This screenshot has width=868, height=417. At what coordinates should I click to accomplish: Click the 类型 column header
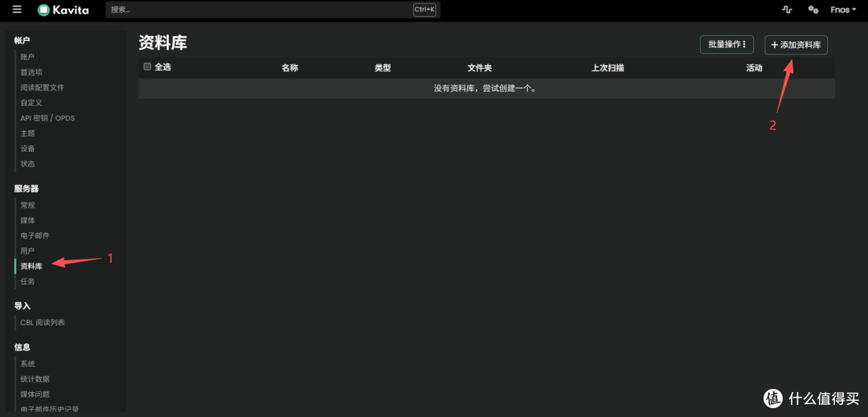pos(383,68)
